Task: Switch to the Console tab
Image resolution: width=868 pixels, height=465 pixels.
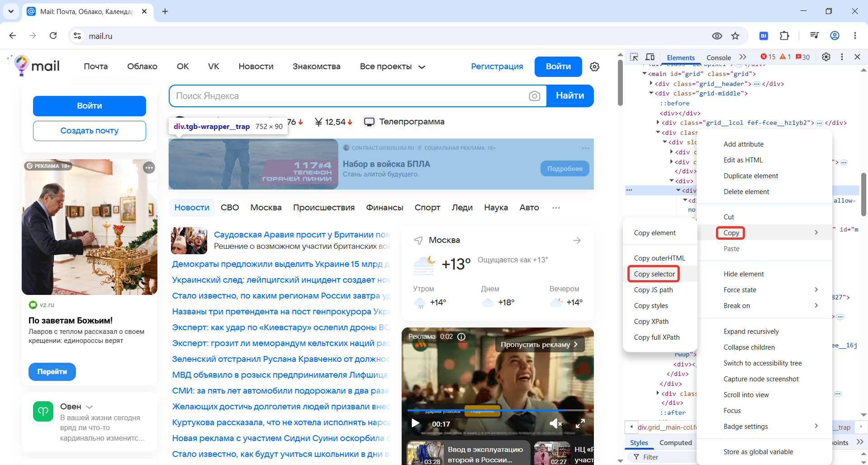Action: point(719,57)
